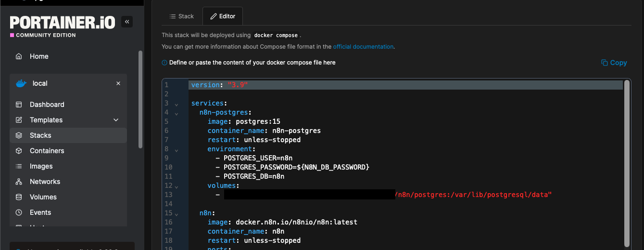
Task: Collapse the services block at line 3
Action: click(x=177, y=105)
